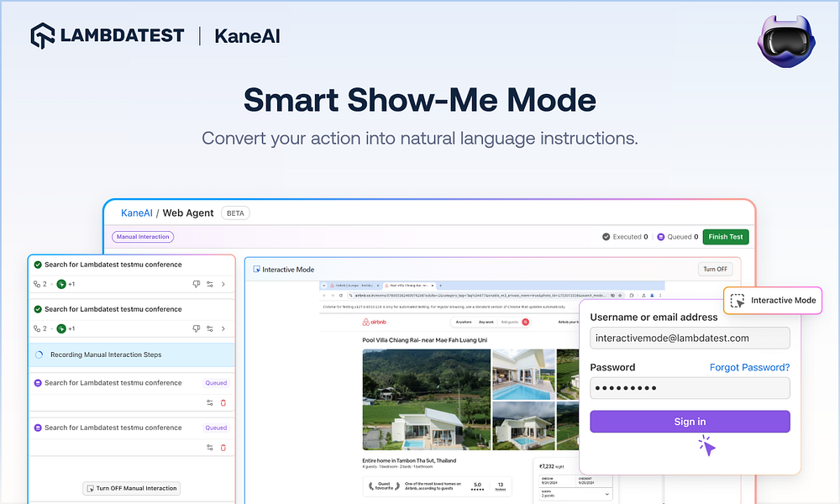This screenshot has width=840, height=504.
Task: Click the browser reload icon
Action: (x=341, y=295)
